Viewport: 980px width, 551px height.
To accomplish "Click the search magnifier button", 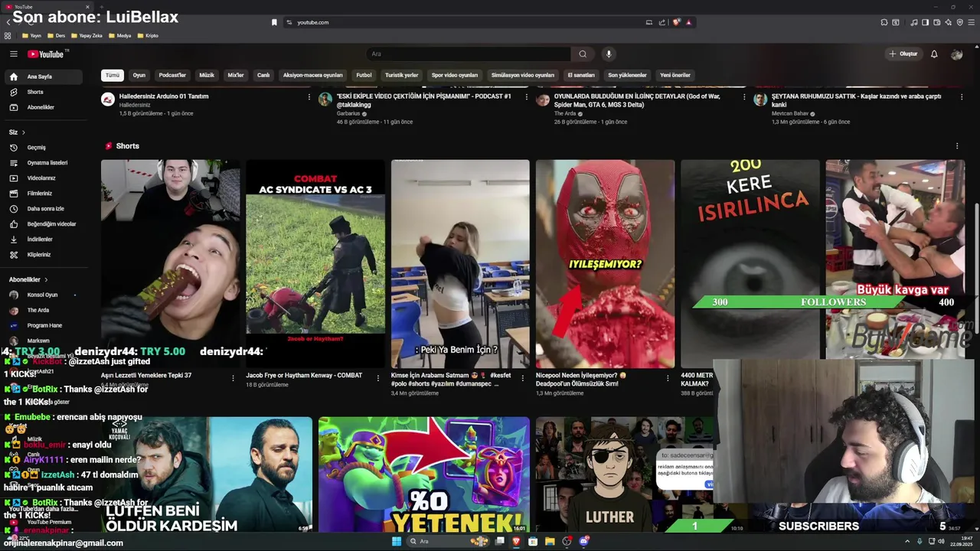I will click(583, 54).
